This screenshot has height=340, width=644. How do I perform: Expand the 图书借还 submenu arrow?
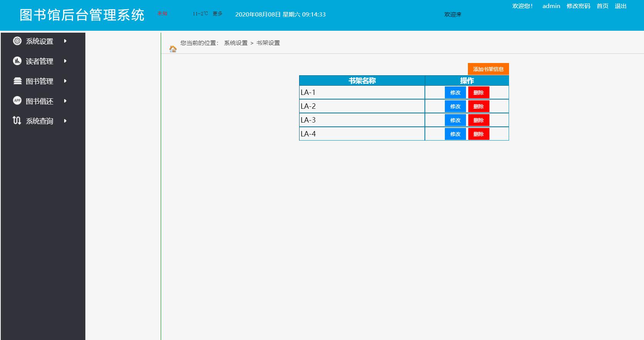coord(65,101)
